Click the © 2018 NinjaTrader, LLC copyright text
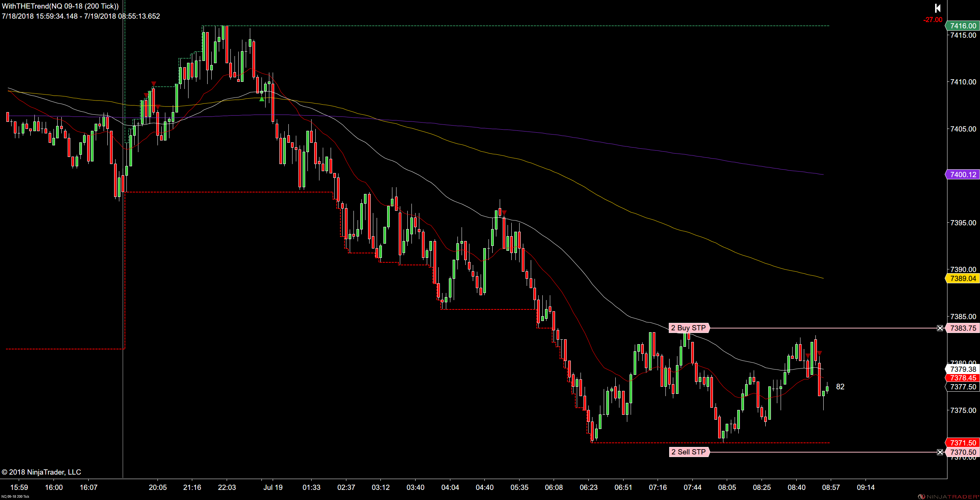The image size is (980, 500). tap(41, 472)
